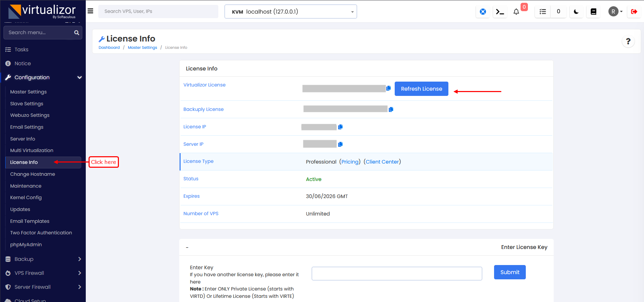This screenshot has width=644, height=302.
Task: Collapse the Enter License Key panel
Action: 187,247
